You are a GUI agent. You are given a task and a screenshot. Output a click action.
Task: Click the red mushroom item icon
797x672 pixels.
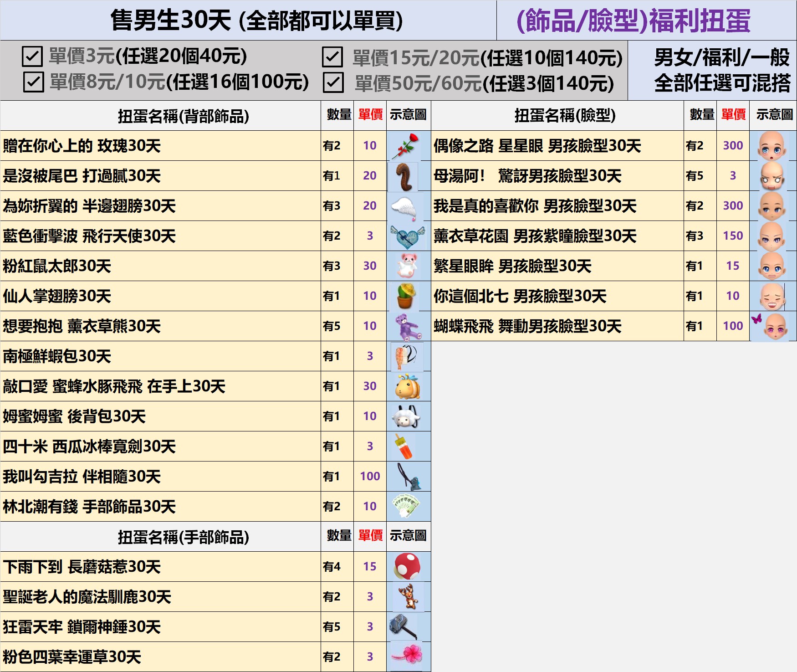[x=408, y=566]
